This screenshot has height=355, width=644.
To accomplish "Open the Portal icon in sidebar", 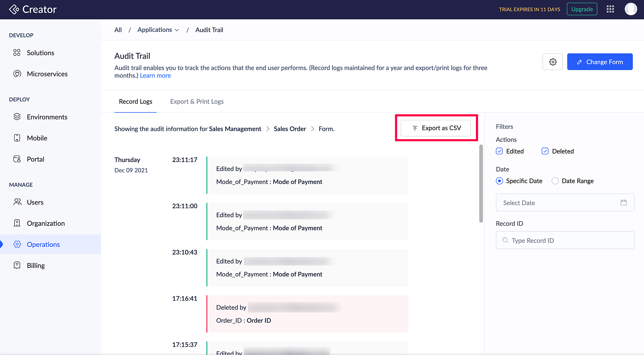I will (x=17, y=159).
